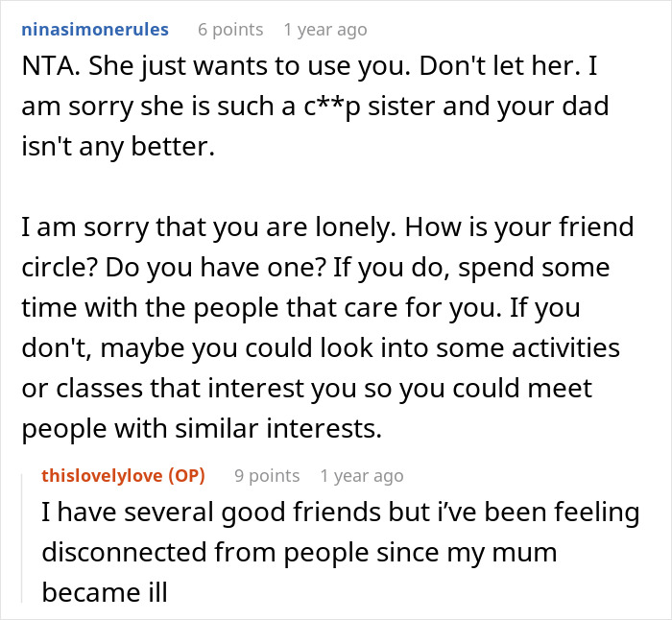
Task: Open the ninasimonerules user profile
Action: [x=95, y=30]
